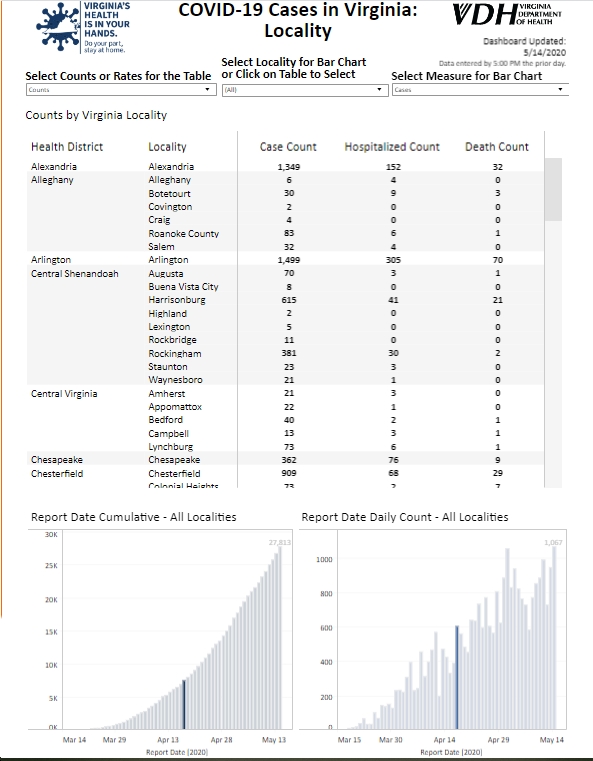Click the Roanoke County locality entry
This screenshot has height=761, width=593.
point(183,233)
